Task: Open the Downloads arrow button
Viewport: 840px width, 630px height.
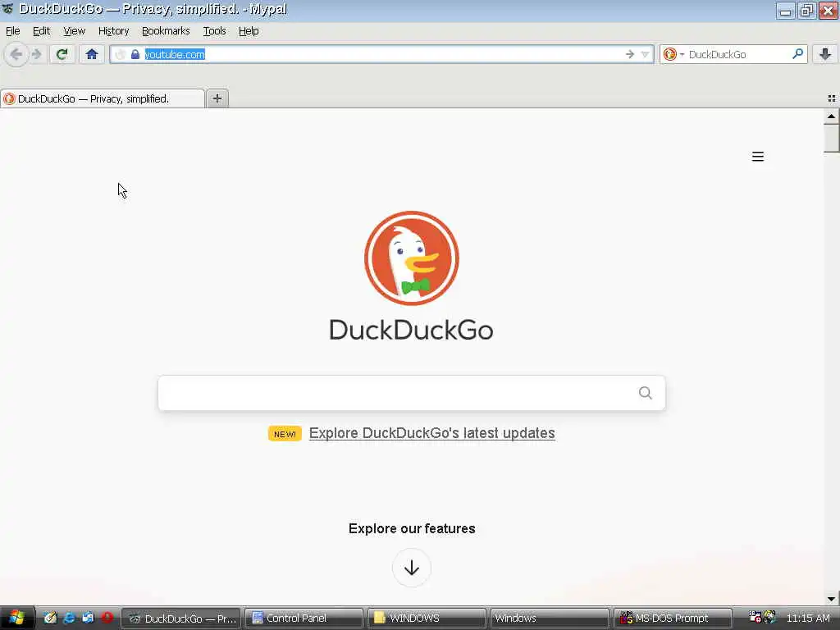Action: click(x=825, y=54)
